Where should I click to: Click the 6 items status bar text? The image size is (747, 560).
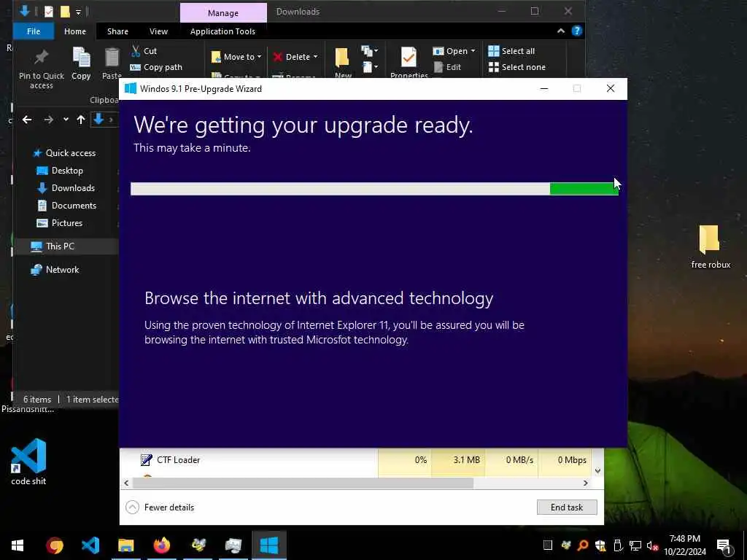click(37, 400)
